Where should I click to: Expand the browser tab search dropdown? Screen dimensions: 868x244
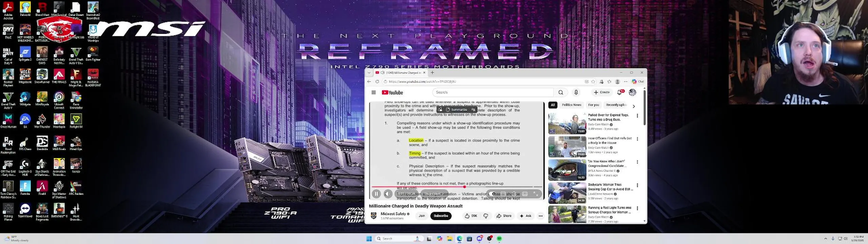(369, 73)
